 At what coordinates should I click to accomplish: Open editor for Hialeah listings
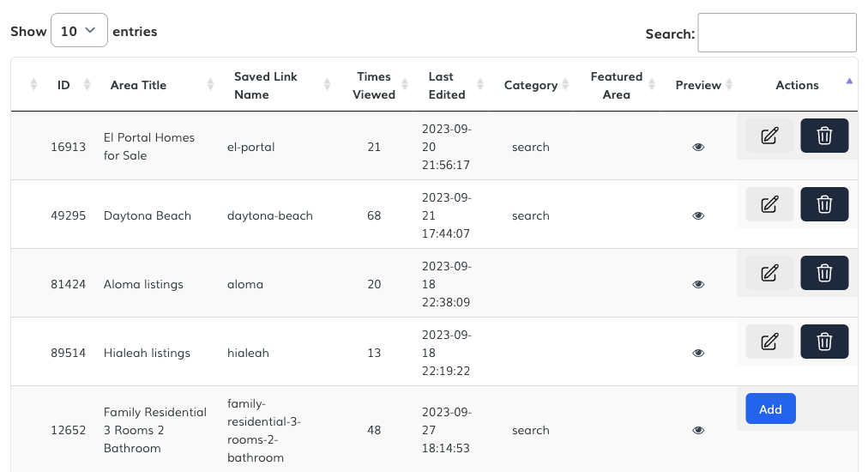769,342
